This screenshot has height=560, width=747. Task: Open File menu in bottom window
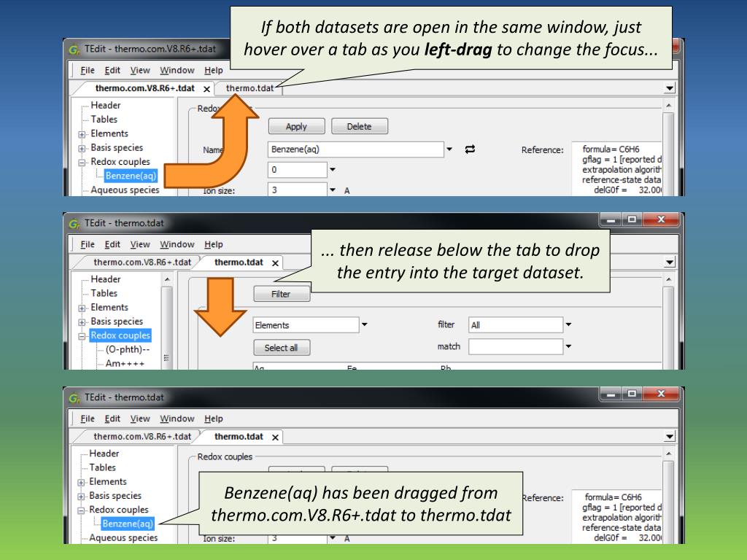click(x=88, y=419)
